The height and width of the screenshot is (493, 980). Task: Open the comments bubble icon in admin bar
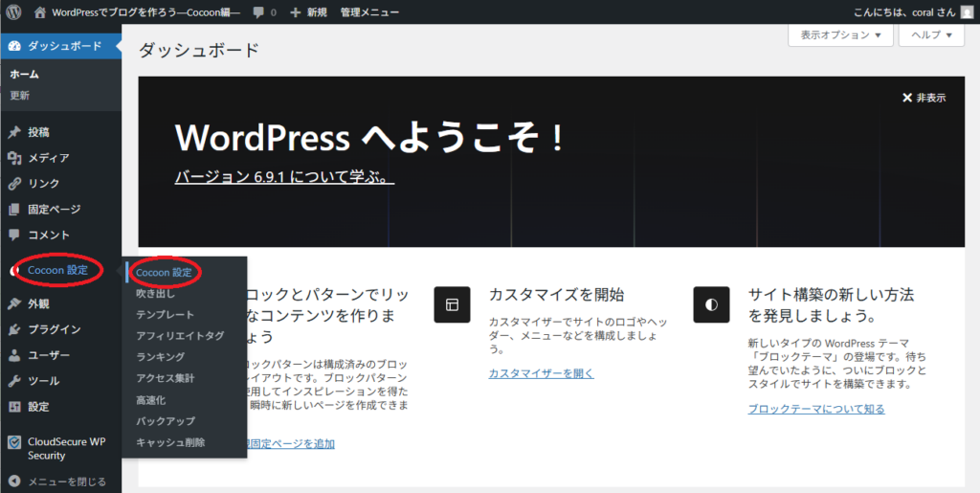pos(258,12)
